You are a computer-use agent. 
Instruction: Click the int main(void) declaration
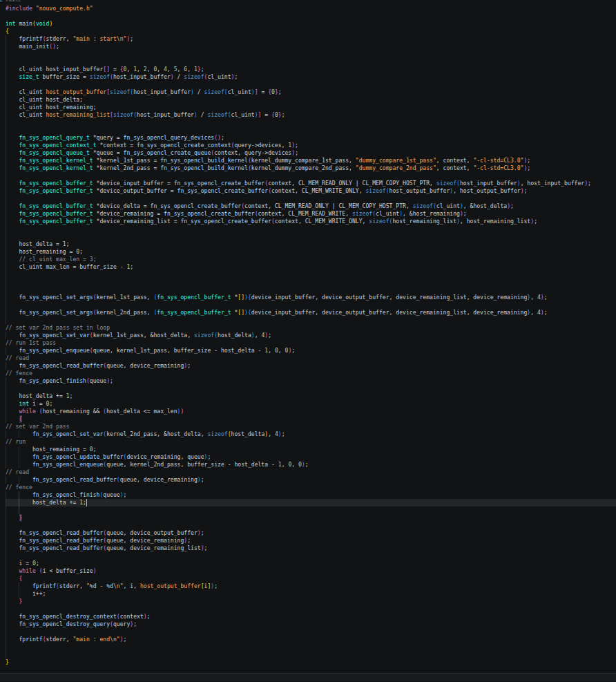point(29,23)
